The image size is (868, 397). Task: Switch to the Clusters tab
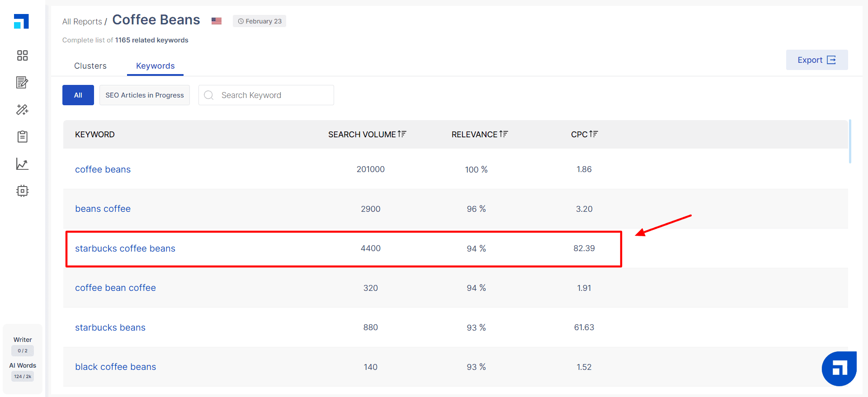coord(90,66)
